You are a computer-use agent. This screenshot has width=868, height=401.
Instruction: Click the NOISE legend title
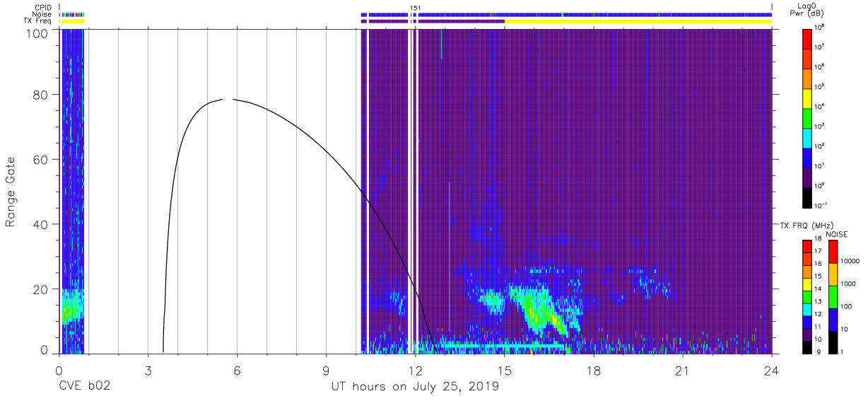click(837, 234)
